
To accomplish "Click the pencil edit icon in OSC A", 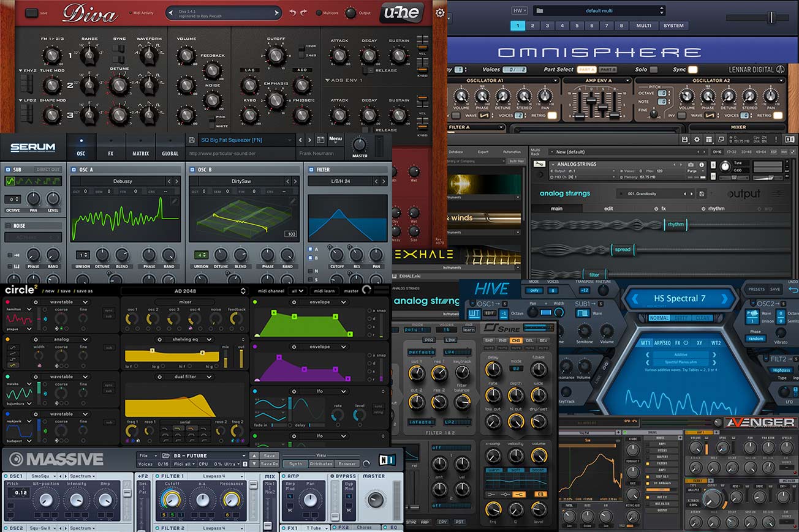I will click(x=175, y=201).
